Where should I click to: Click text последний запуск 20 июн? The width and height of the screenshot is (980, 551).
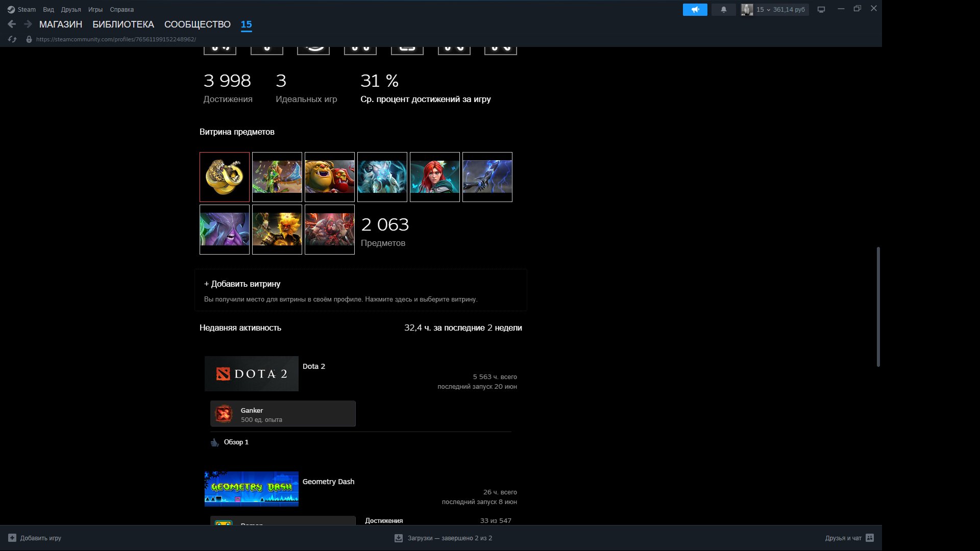[477, 387]
